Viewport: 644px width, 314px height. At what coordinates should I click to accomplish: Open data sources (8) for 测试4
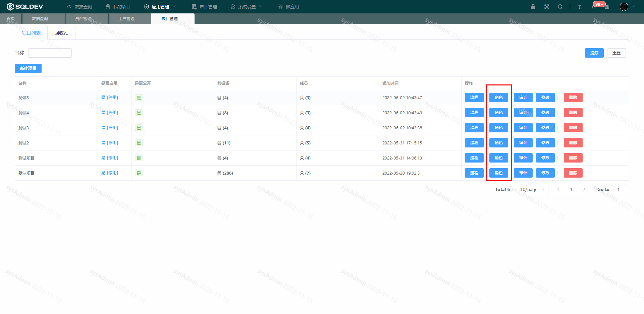[x=223, y=113]
